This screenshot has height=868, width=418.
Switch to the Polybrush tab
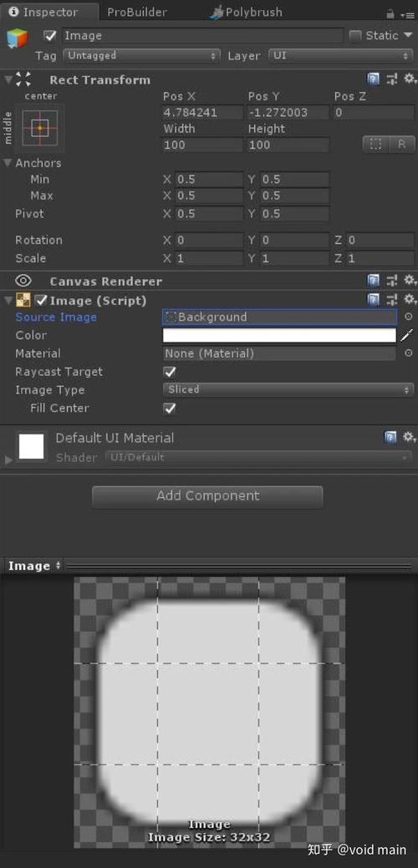point(246,13)
